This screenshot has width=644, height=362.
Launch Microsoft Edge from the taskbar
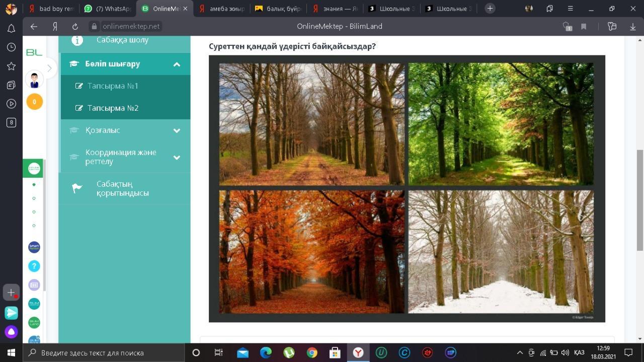click(266, 353)
